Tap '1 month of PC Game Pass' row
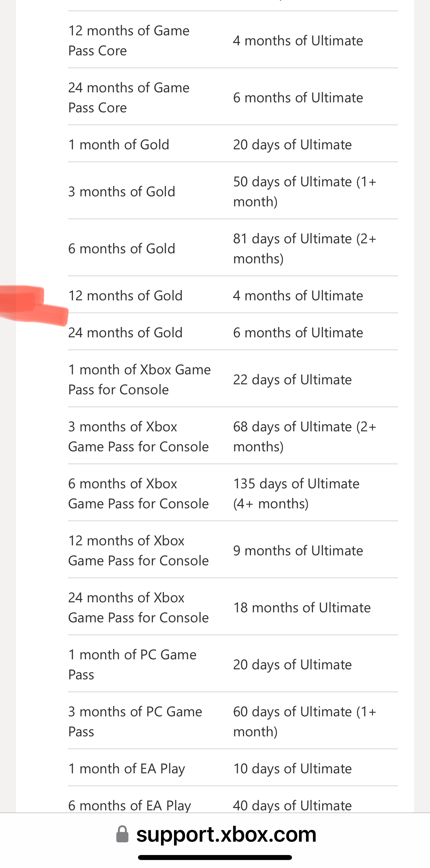 233,664
